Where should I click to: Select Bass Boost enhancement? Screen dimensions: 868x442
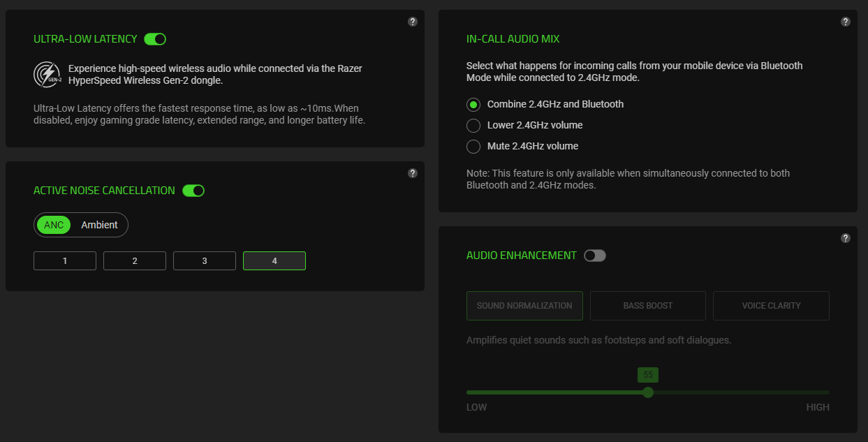pyautogui.click(x=648, y=306)
